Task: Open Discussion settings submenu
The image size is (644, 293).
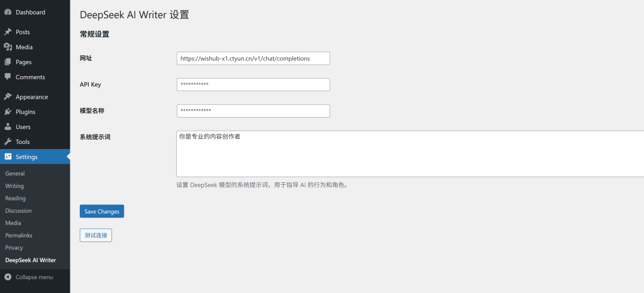Action: pos(18,211)
